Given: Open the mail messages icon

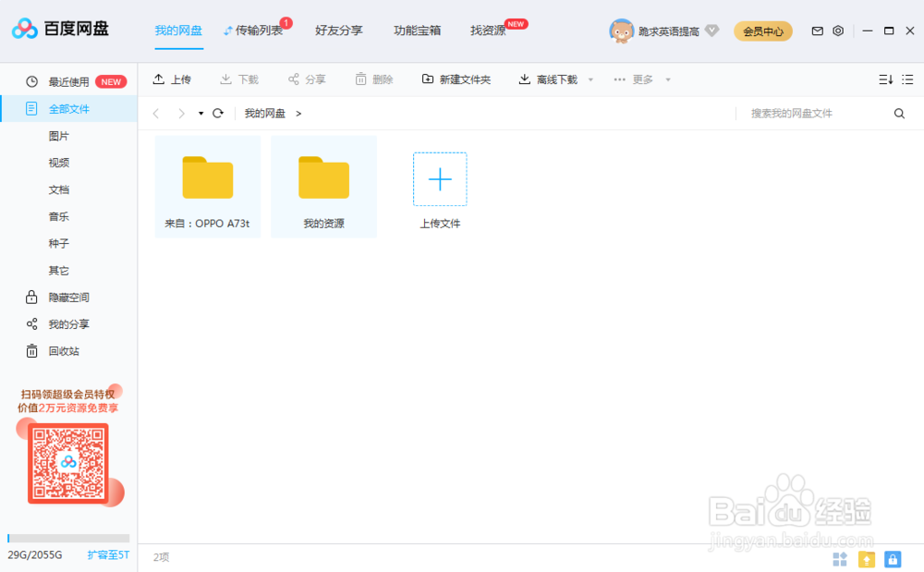Looking at the screenshot, I should [x=818, y=30].
